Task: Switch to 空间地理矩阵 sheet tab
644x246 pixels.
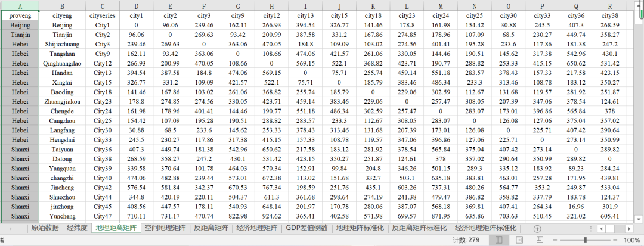Action: pyautogui.click(x=165, y=228)
